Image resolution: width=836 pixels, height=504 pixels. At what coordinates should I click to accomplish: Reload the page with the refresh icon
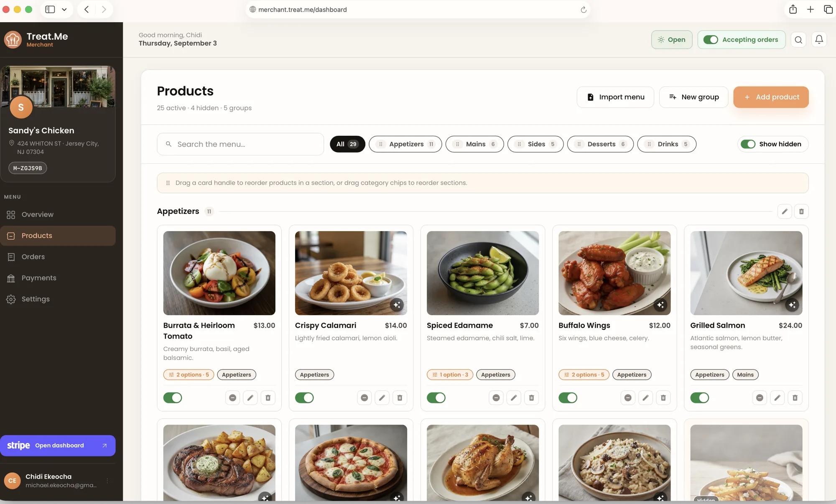click(584, 10)
